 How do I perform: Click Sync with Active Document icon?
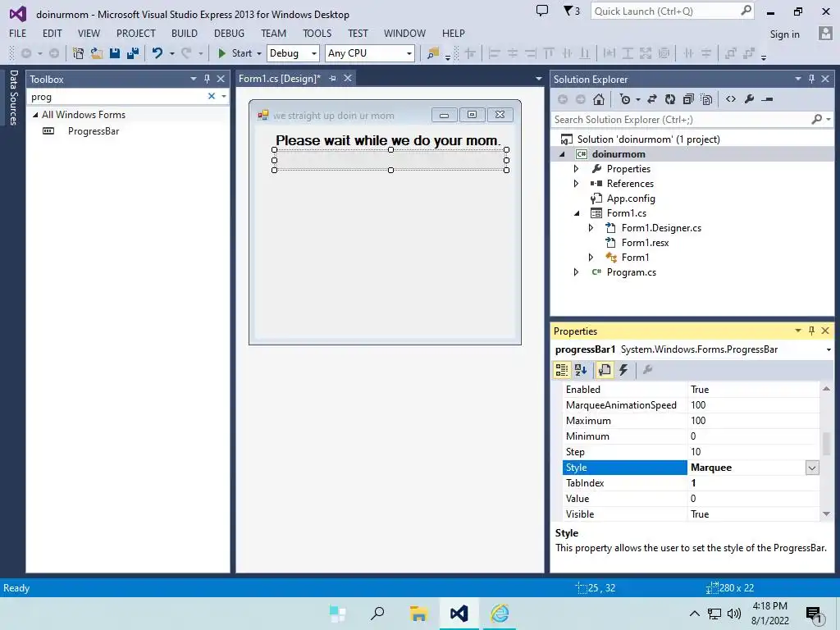[x=652, y=99]
